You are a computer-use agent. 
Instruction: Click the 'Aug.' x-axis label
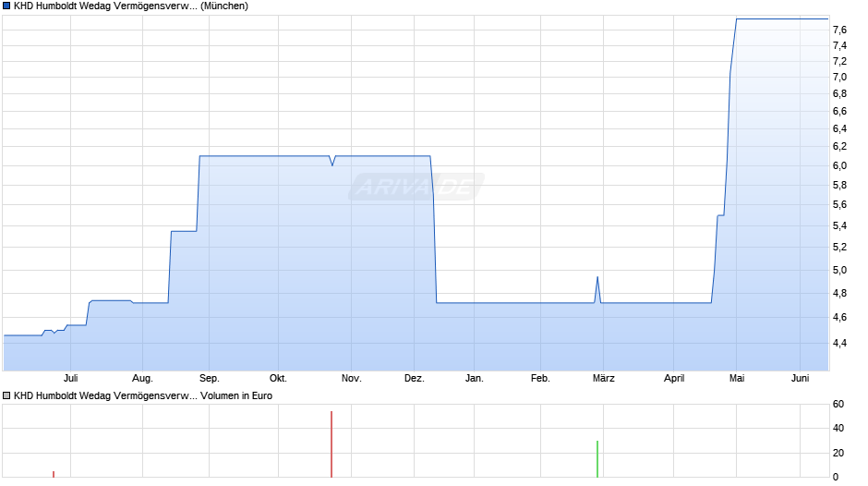[x=142, y=379]
